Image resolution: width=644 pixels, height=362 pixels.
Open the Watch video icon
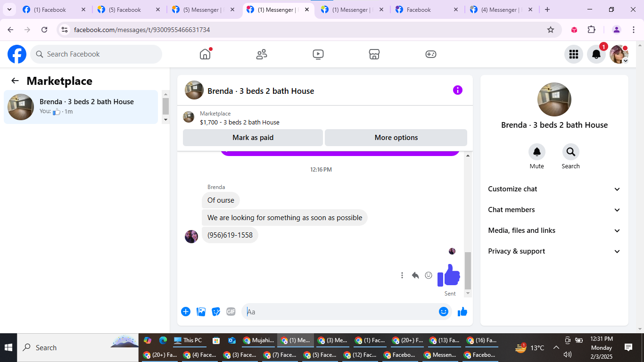[318, 54]
